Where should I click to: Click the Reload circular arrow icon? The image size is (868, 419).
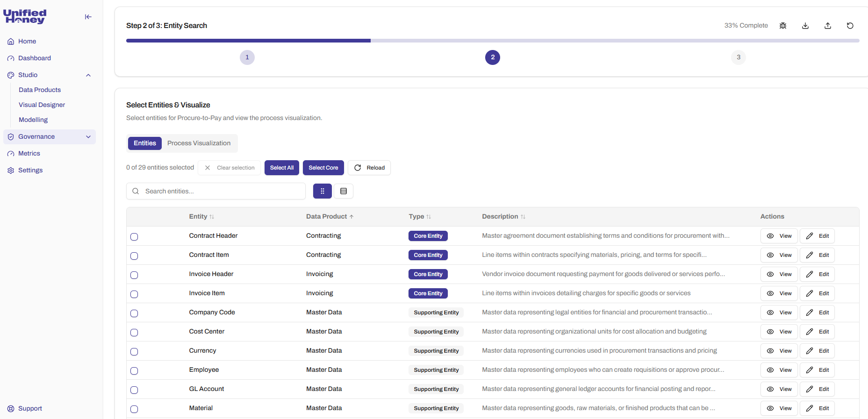pos(358,168)
